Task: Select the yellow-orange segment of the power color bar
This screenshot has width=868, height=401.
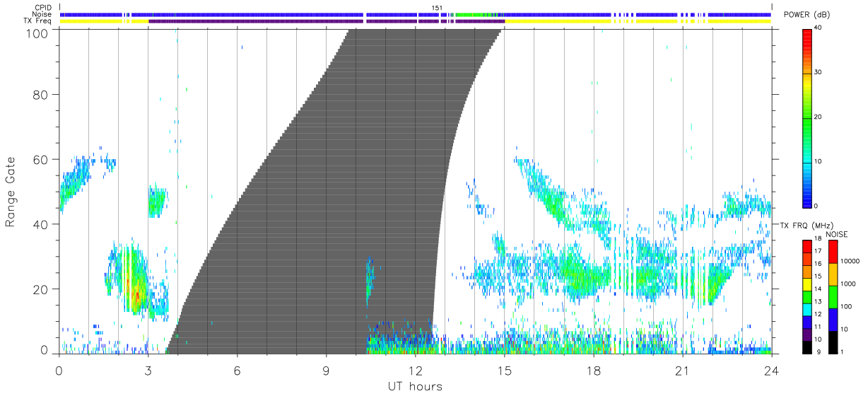Action: (807, 79)
